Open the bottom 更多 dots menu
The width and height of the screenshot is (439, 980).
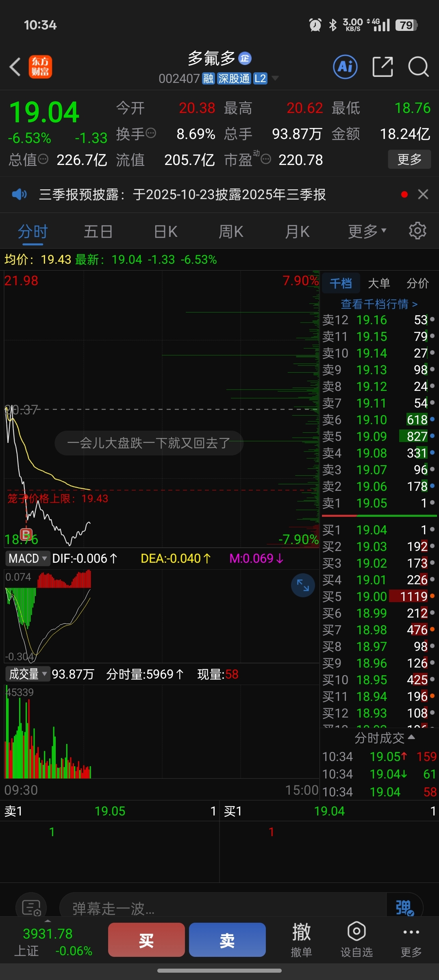411,940
